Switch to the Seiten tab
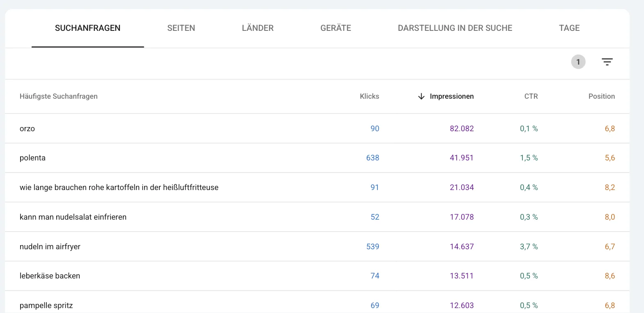The width and height of the screenshot is (644, 313). tap(181, 28)
